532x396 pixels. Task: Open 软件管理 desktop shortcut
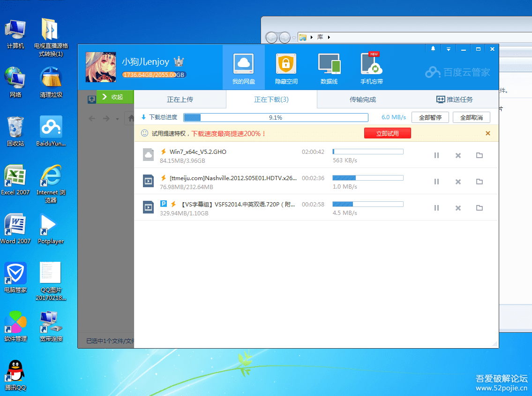pyautogui.click(x=15, y=327)
